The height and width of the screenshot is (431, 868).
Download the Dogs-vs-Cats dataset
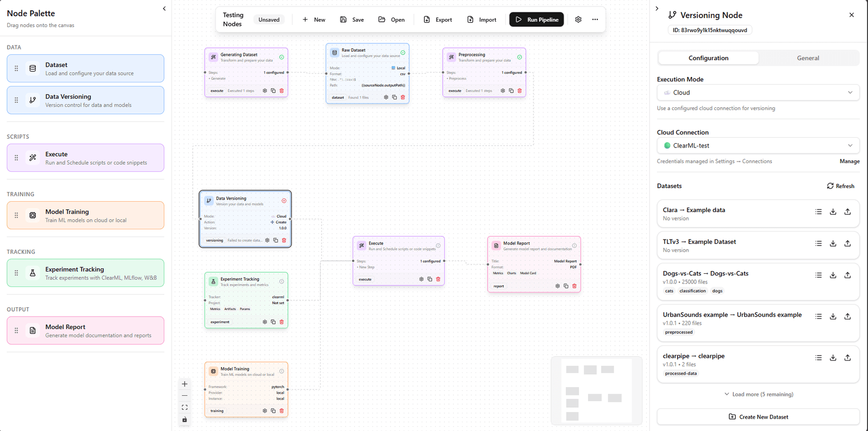pyautogui.click(x=833, y=275)
